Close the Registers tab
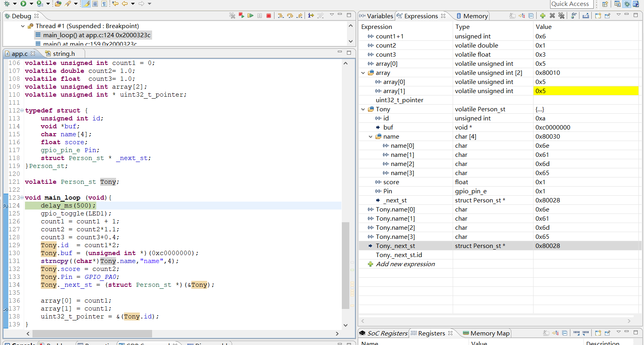The height and width of the screenshot is (345, 644). coord(450,333)
